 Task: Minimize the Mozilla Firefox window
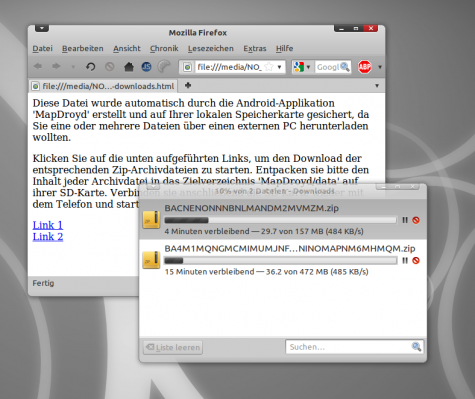pyautogui.click(x=341, y=29)
